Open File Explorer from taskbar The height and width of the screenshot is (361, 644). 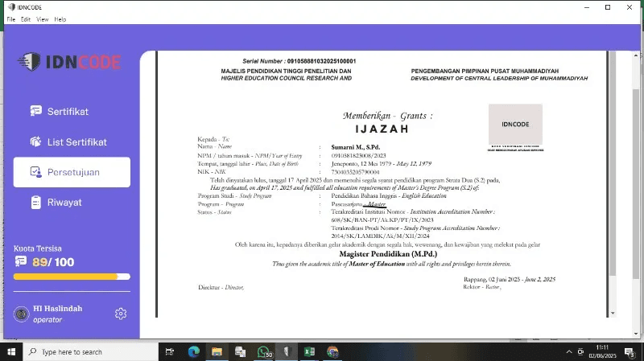coord(217,352)
